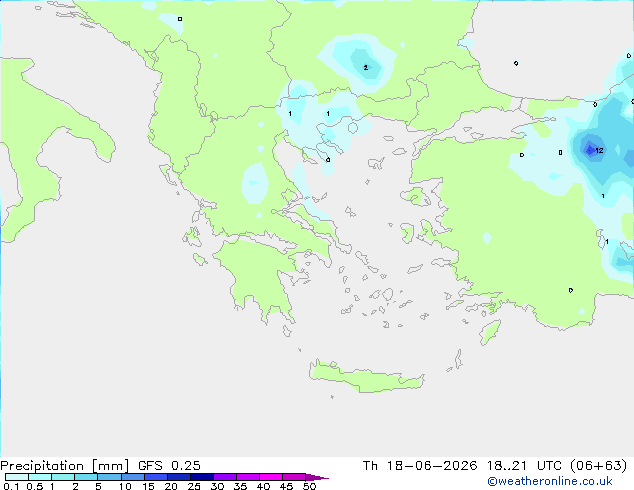Select the legend swatch between 10 and 15
The width and height of the screenshot is (634, 490).
[132, 477]
